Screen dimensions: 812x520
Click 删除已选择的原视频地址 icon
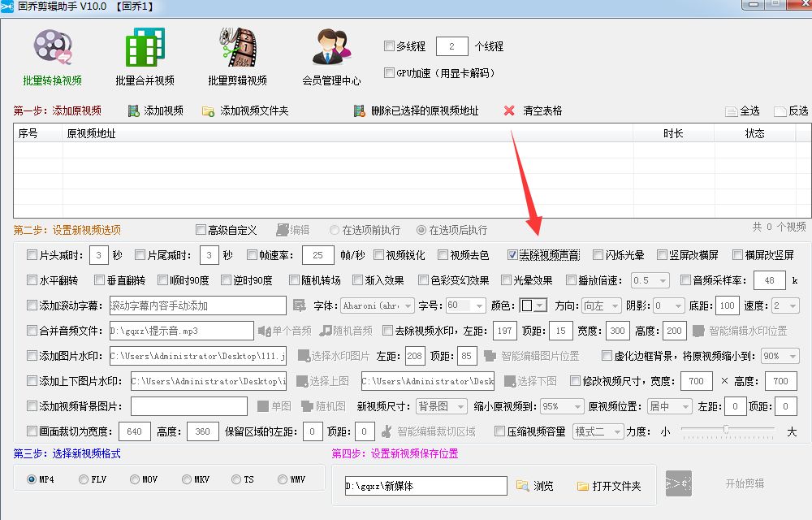click(360, 110)
